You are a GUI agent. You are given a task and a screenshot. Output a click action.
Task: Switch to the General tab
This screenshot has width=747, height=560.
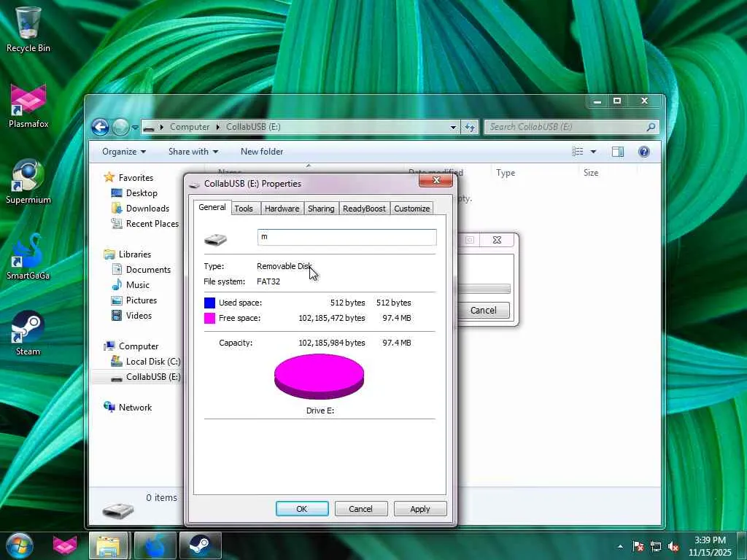coord(212,207)
